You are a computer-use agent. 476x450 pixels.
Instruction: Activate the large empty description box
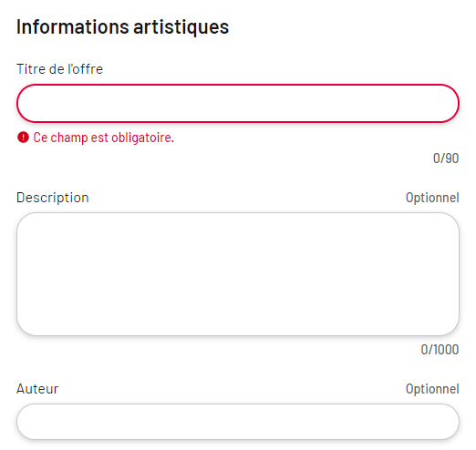(x=238, y=274)
